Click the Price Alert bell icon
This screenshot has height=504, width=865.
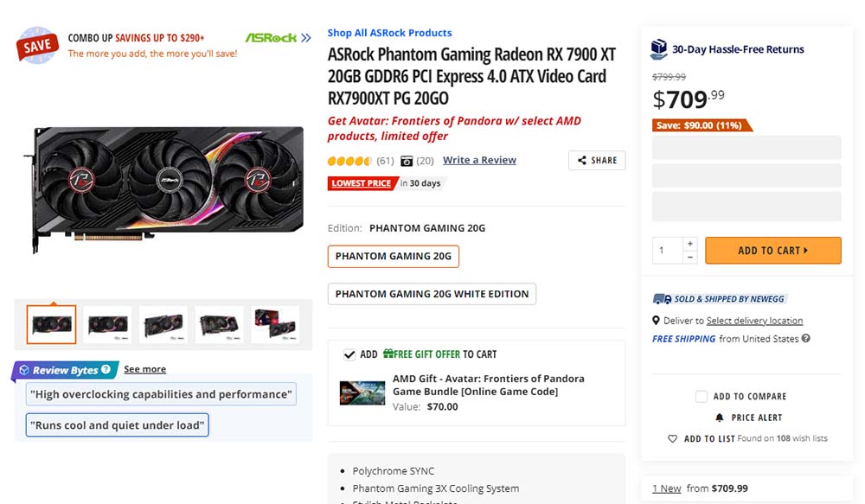coord(721,417)
